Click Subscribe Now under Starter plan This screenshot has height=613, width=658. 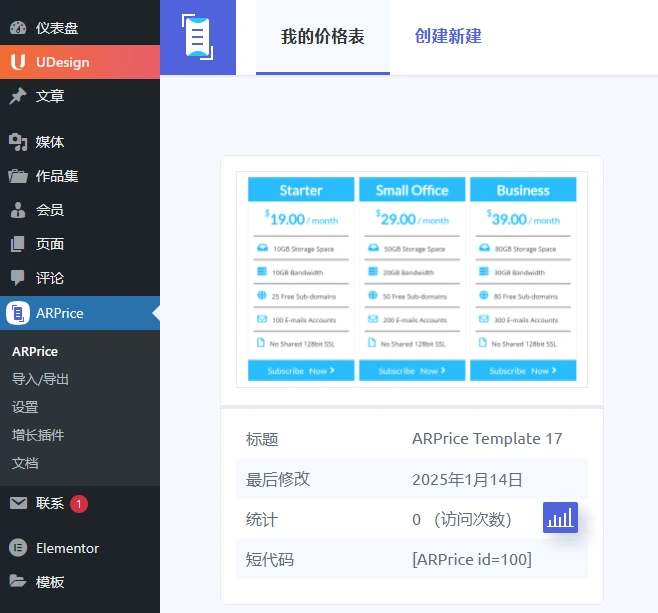[x=301, y=370]
